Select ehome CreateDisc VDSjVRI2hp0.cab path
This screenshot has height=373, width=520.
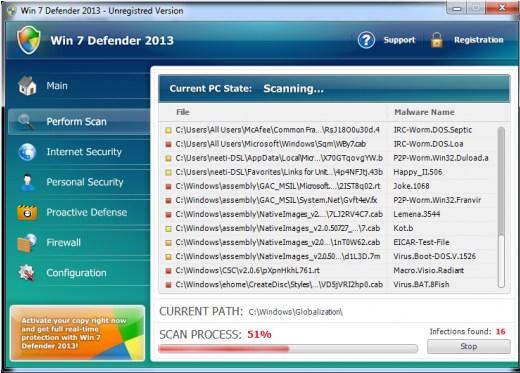point(279,284)
